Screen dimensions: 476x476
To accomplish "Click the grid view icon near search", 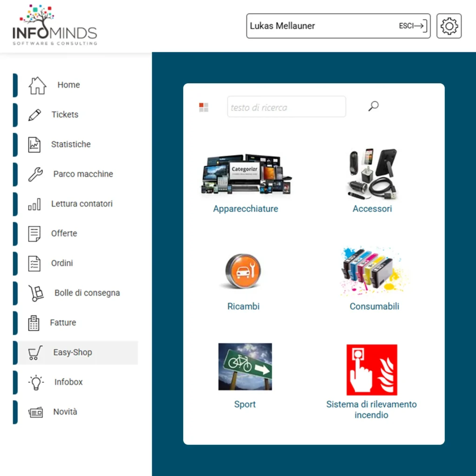I will [203, 106].
